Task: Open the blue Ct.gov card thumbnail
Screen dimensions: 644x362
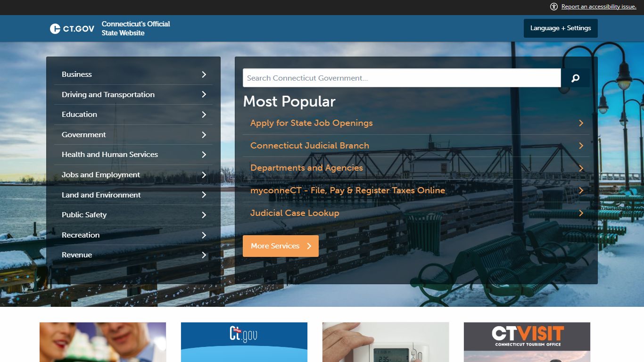Action: pos(244,342)
